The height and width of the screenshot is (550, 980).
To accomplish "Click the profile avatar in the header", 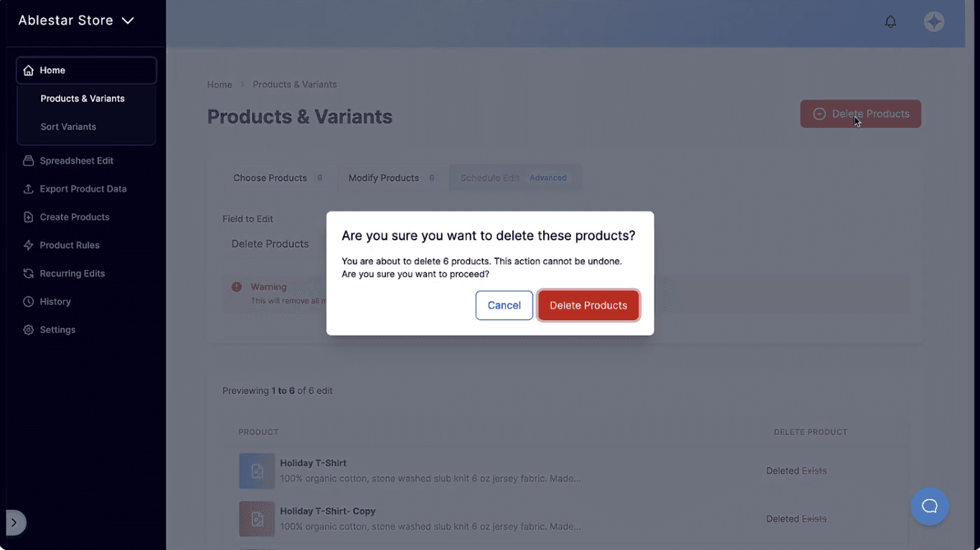I will point(933,22).
